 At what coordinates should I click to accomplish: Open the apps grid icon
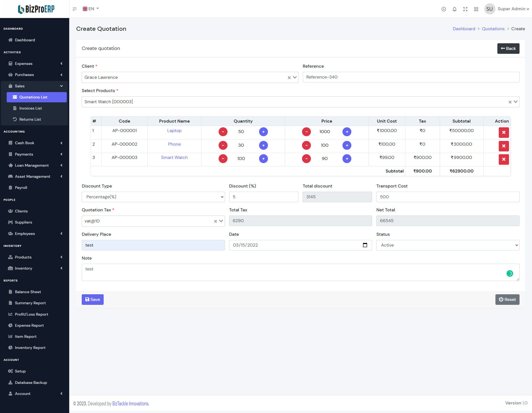tap(476, 9)
